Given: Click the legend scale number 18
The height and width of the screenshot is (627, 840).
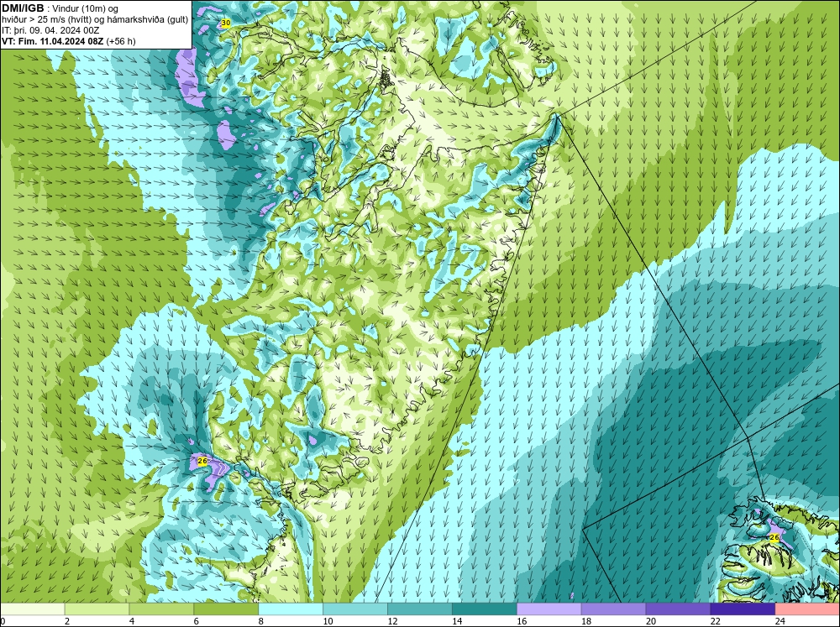Looking at the screenshot, I should coord(586,621).
